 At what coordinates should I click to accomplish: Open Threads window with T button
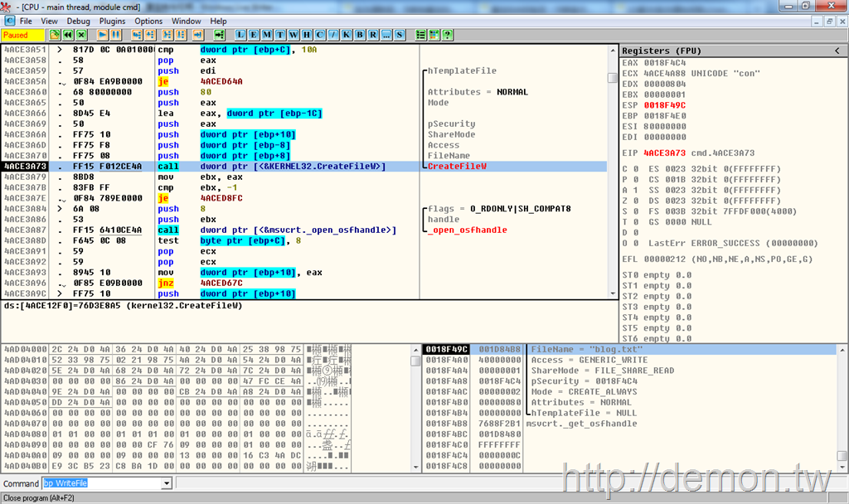point(280,35)
